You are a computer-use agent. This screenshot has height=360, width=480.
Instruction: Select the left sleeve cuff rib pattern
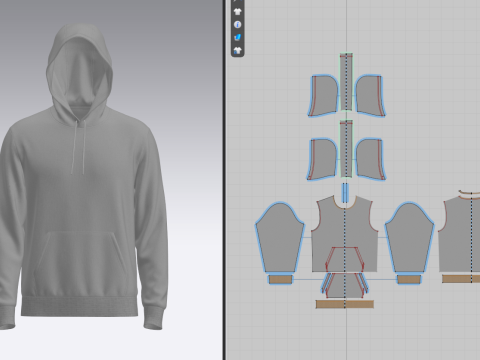point(281,279)
